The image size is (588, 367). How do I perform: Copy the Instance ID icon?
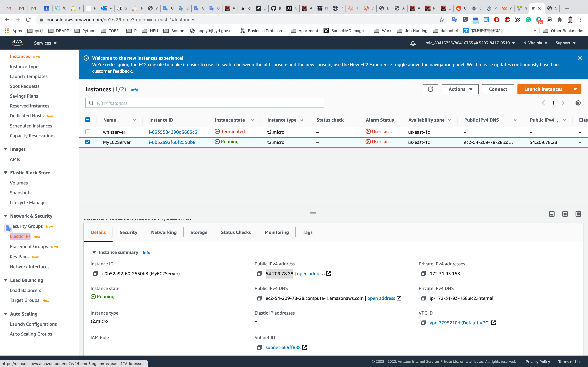click(95, 274)
